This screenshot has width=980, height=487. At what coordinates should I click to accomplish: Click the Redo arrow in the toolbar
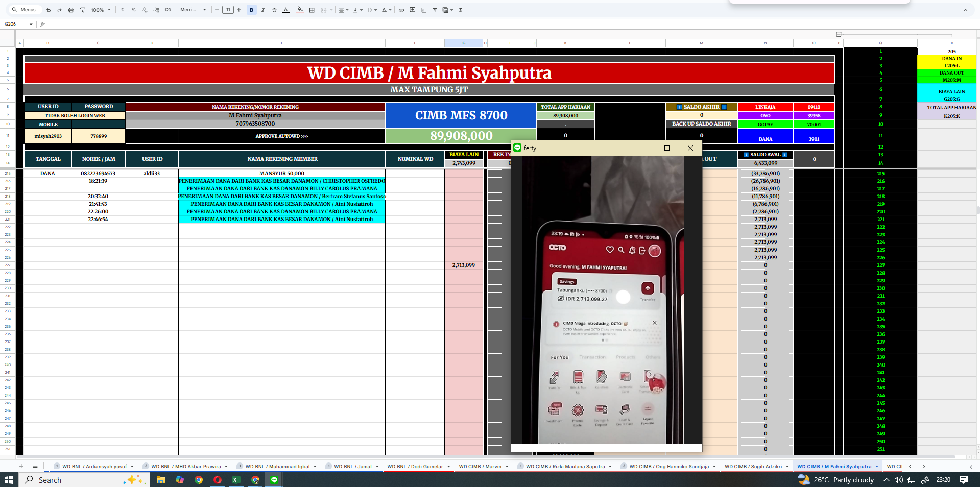coord(59,10)
